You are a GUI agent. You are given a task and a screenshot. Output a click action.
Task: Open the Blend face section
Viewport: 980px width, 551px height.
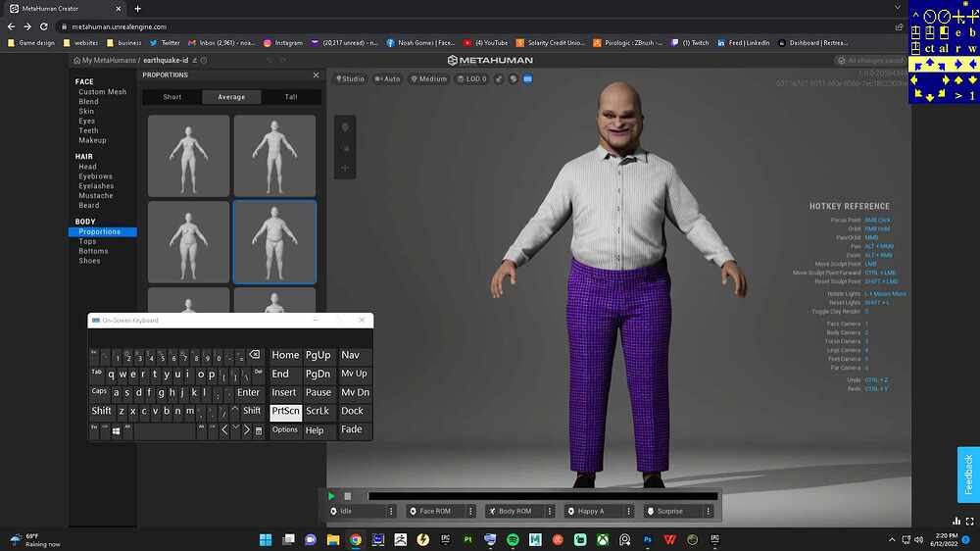pyautogui.click(x=89, y=101)
